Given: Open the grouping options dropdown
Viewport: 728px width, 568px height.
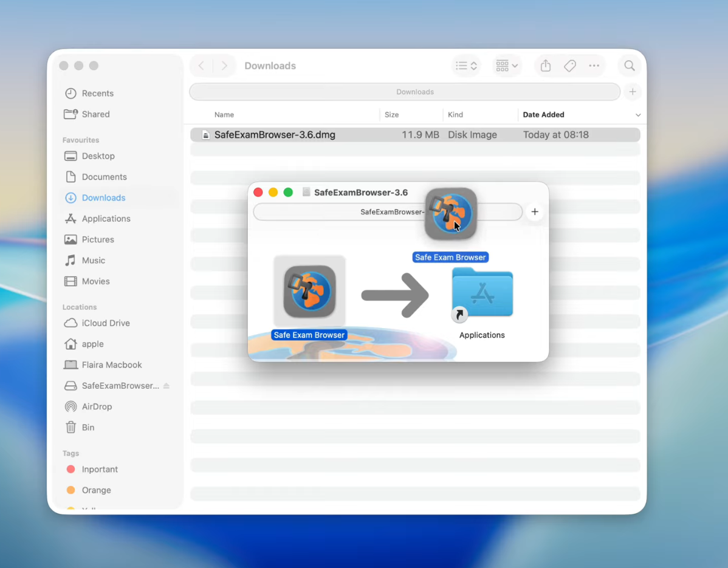Looking at the screenshot, I should (x=507, y=66).
